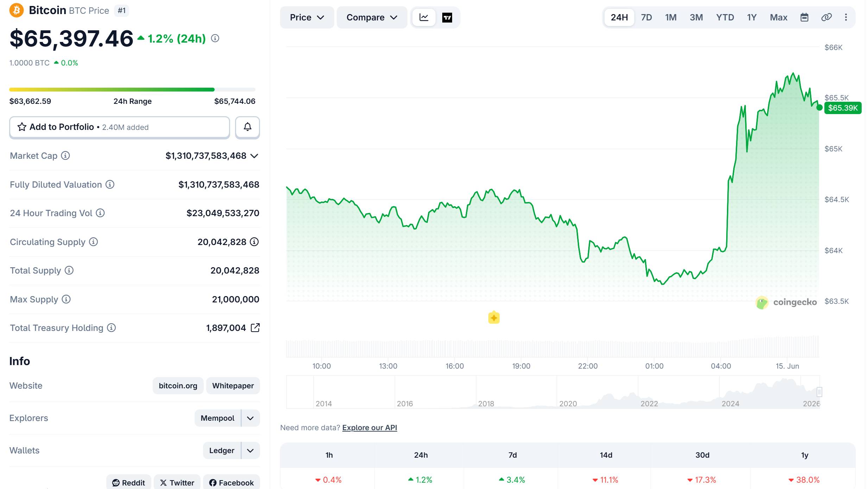Click the #1 rank badge
The image size is (868, 489).
(x=122, y=11)
